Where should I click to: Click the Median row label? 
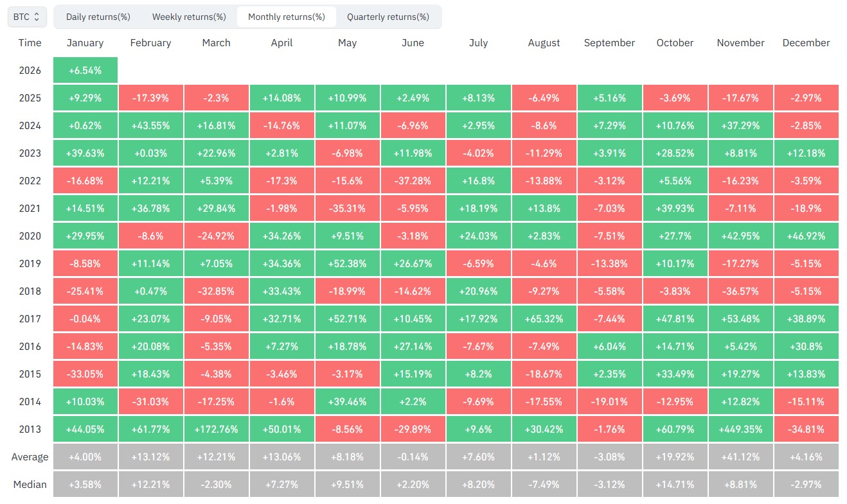tap(30, 485)
